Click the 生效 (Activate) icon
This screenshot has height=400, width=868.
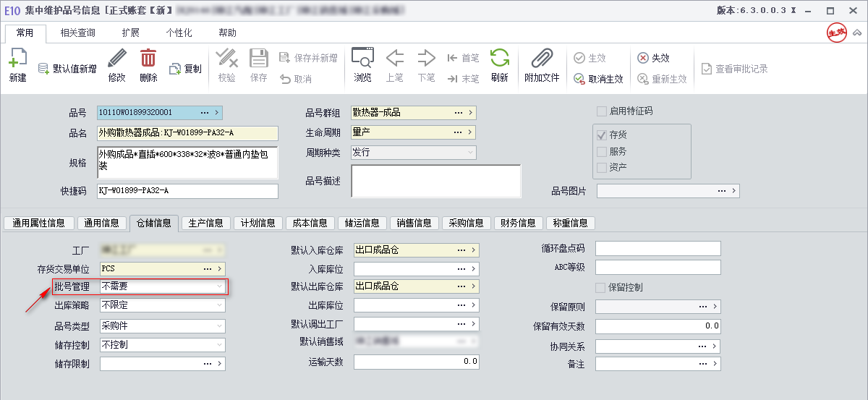pos(579,58)
